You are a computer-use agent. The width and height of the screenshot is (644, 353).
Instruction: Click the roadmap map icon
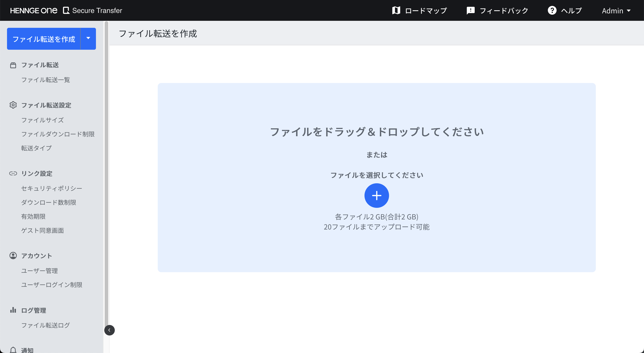(x=396, y=11)
